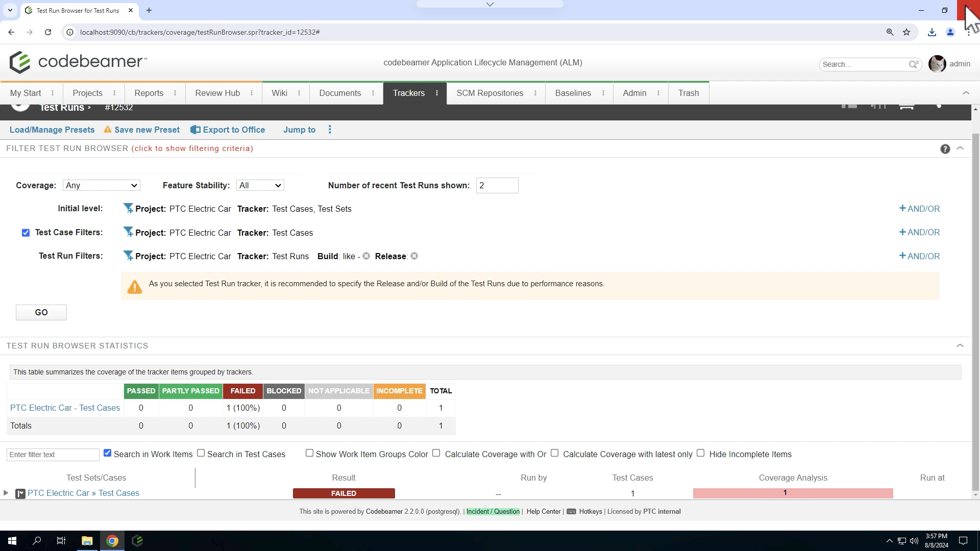Viewport: 980px width, 551px height.
Task: Open the Feature Stability dropdown
Action: [260, 185]
